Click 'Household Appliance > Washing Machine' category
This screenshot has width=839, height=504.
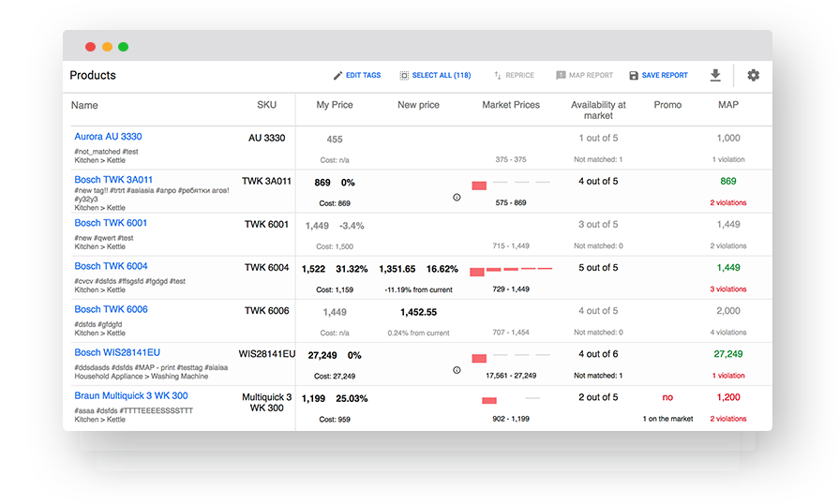142,377
